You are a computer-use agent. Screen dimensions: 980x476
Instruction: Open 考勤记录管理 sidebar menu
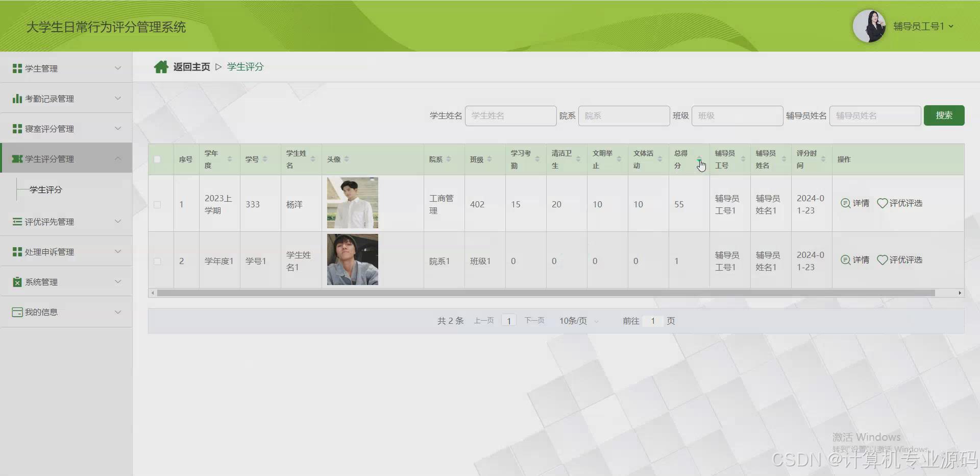coord(66,98)
